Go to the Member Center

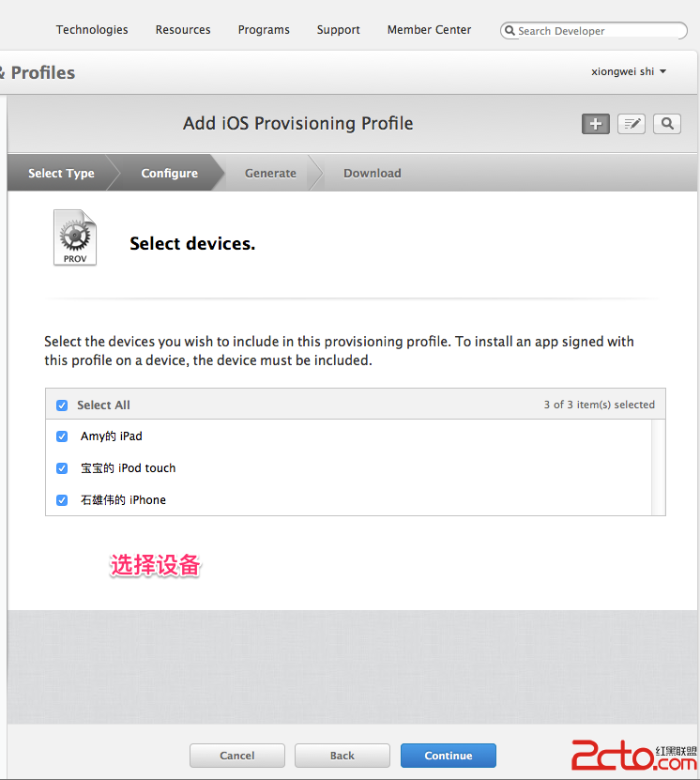[429, 30]
